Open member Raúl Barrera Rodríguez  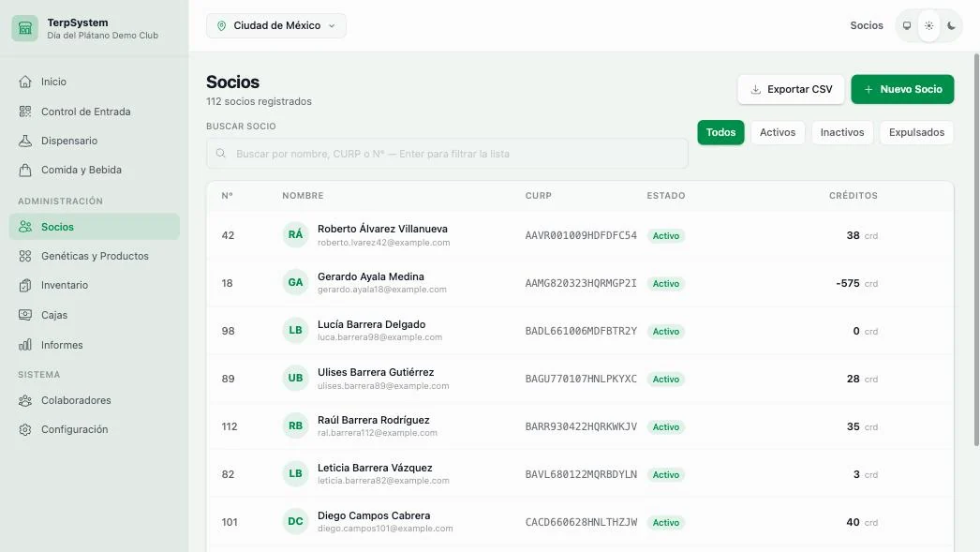tap(373, 420)
